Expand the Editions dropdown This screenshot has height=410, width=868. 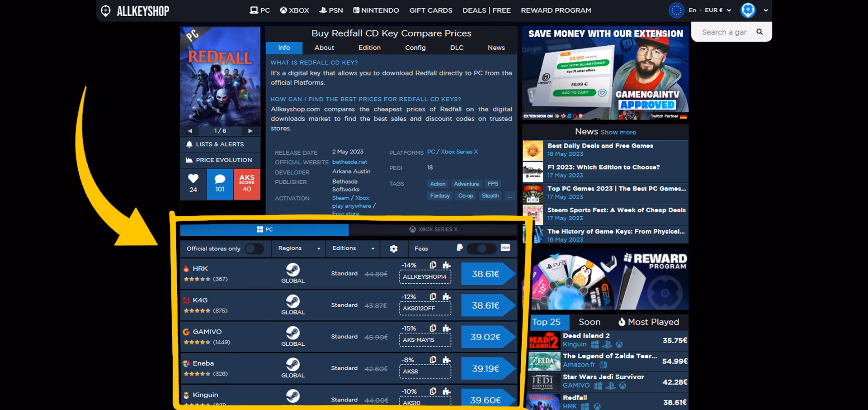pyautogui.click(x=353, y=248)
